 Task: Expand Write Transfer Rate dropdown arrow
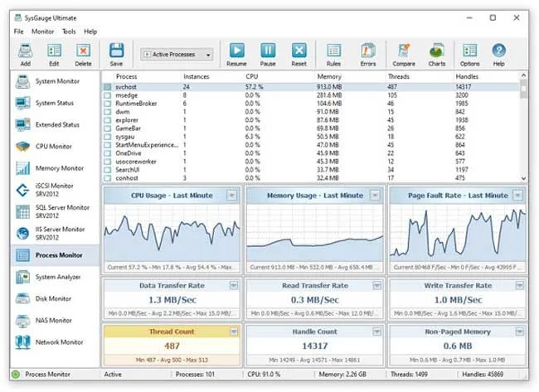(x=520, y=285)
